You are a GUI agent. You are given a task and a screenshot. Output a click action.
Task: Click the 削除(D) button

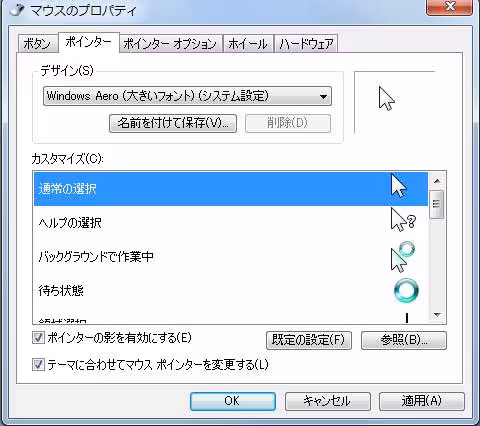coord(288,123)
